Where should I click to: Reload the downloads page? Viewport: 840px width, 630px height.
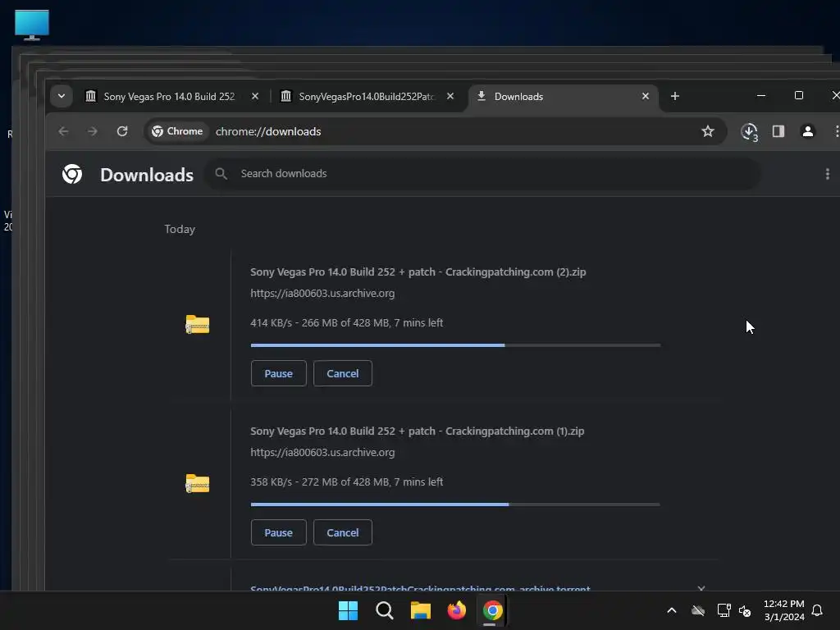coord(122,131)
